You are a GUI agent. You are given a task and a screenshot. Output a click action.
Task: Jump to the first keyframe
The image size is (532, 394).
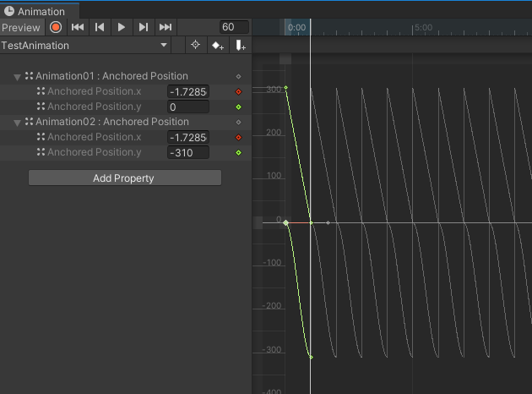78,27
